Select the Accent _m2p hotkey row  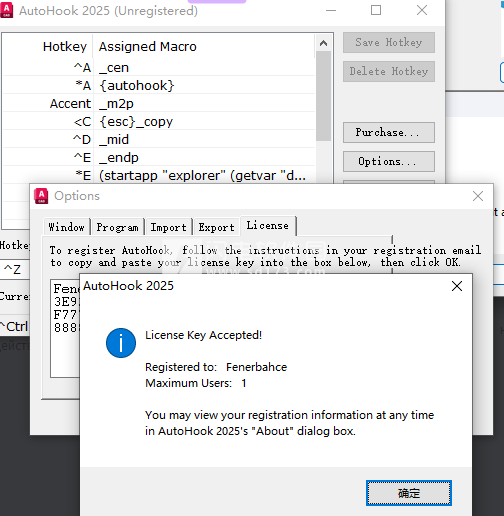pyautogui.click(x=159, y=104)
